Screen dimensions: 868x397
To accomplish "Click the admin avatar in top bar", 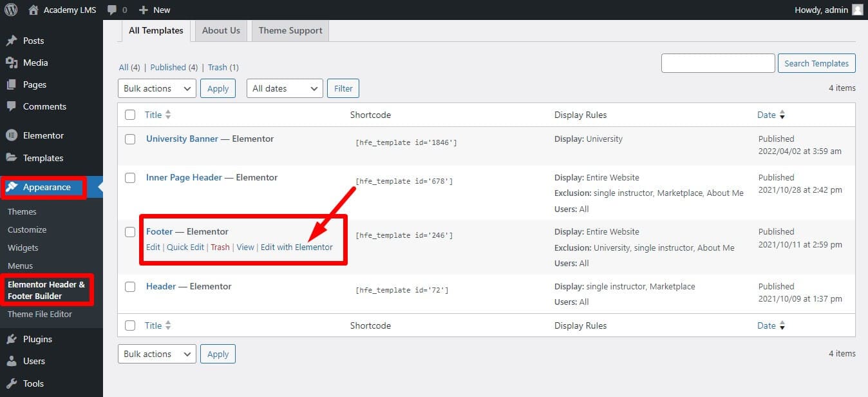I will (857, 10).
